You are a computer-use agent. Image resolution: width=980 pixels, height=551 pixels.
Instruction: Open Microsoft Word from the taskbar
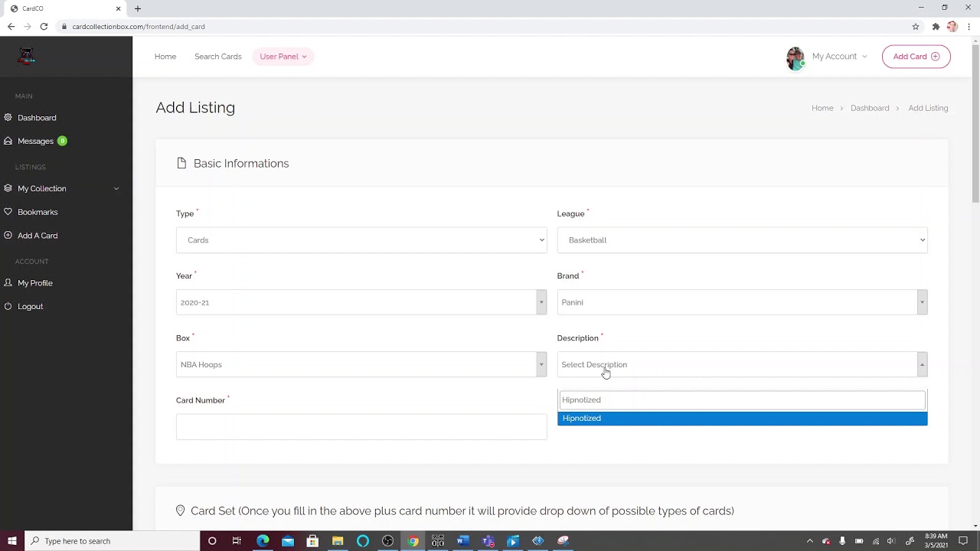tap(462, 541)
